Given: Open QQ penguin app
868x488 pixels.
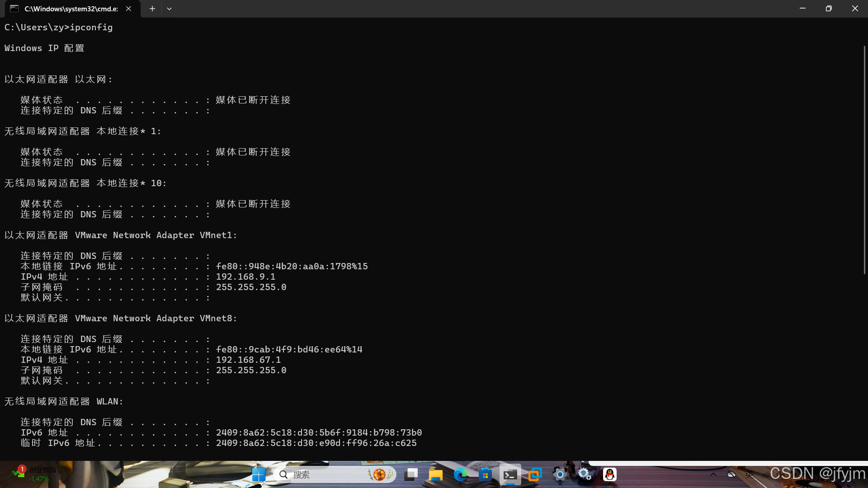Looking at the screenshot, I should point(609,474).
